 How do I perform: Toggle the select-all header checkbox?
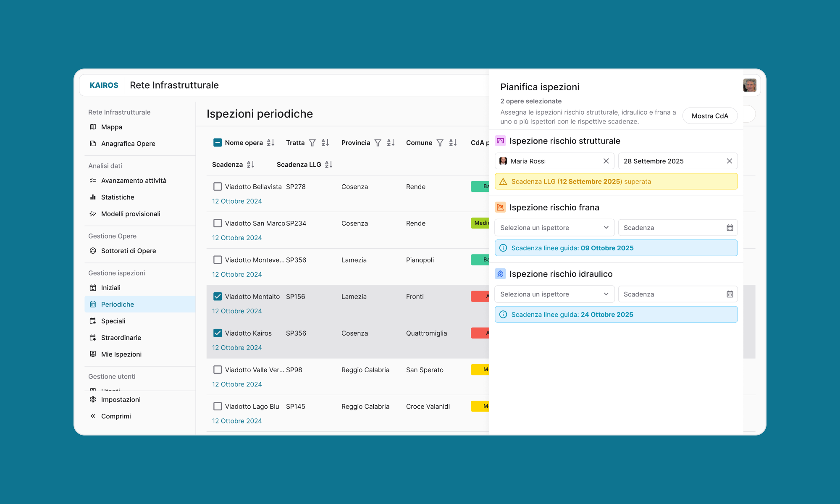click(218, 143)
